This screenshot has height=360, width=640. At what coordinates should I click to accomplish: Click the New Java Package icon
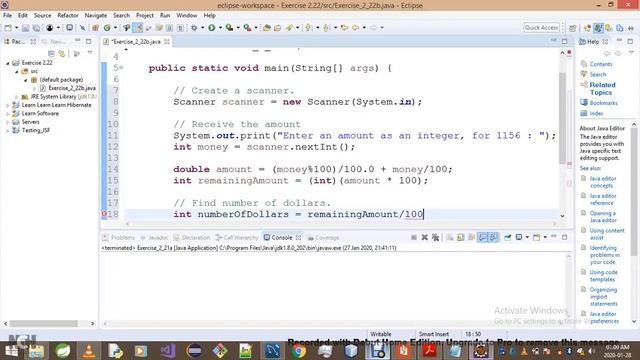[96, 28]
